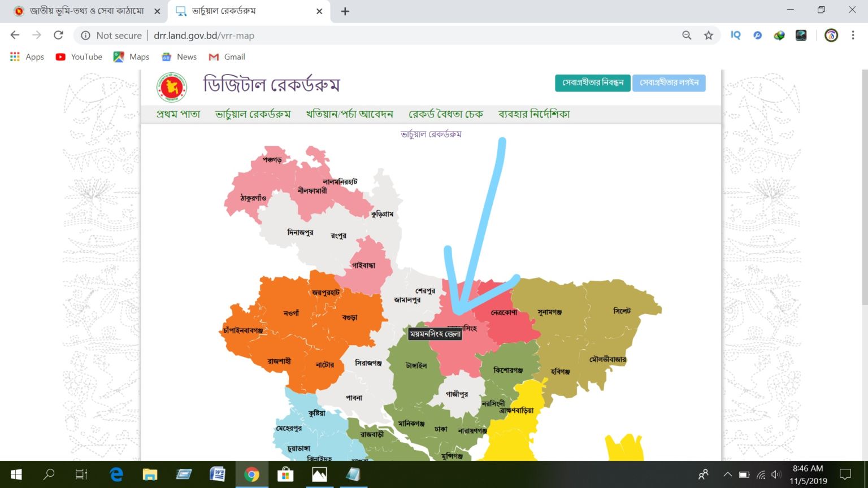The image size is (868, 488).
Task: Open the Gmail bookmark
Action: [227, 56]
